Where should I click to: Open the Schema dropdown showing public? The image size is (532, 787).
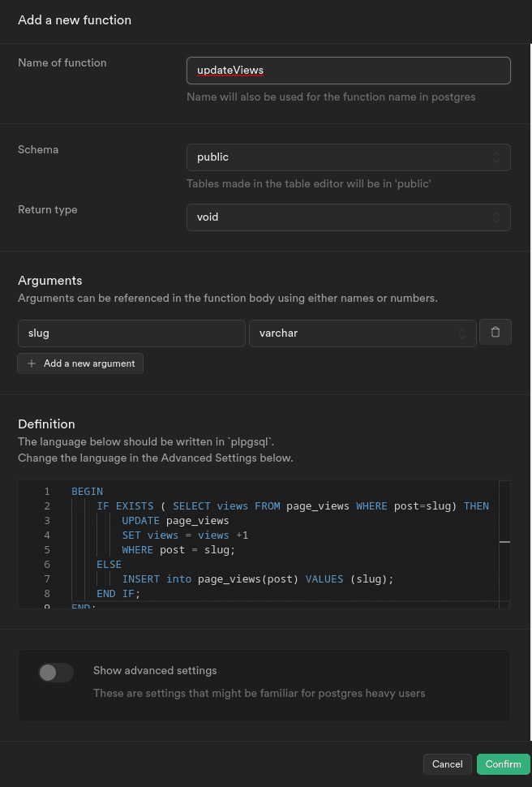[349, 157]
